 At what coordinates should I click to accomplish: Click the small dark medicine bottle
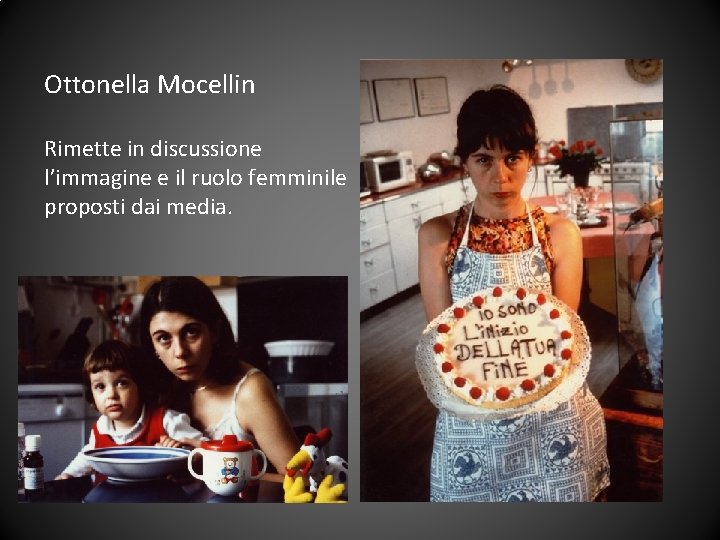point(33,463)
